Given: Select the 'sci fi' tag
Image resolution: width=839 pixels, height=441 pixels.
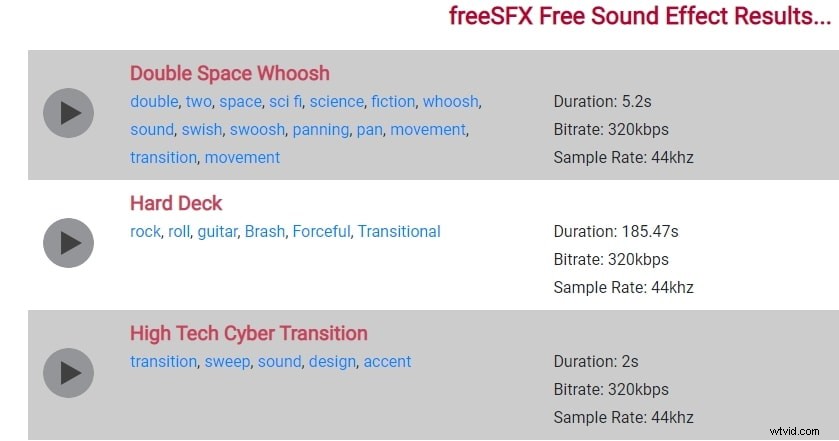Looking at the screenshot, I should pyautogui.click(x=285, y=102).
